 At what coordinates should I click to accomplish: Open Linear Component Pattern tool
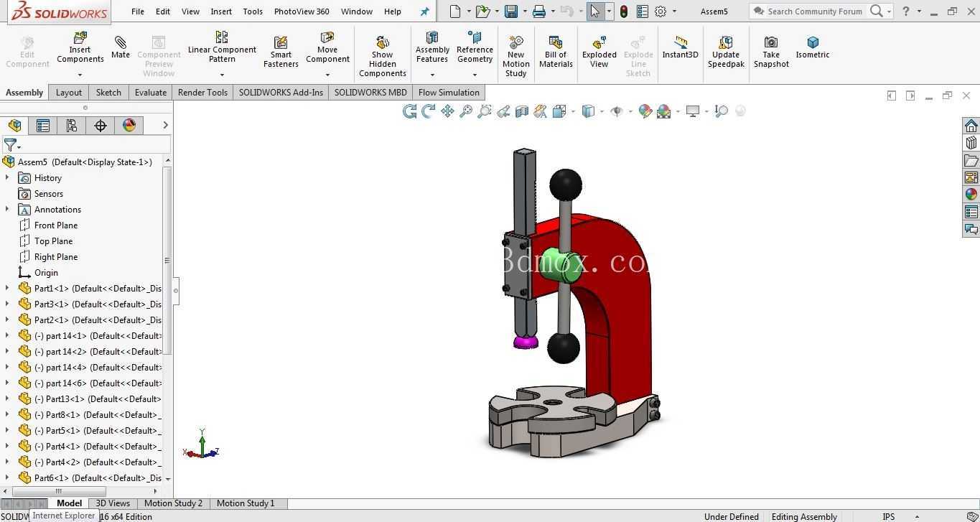222,46
